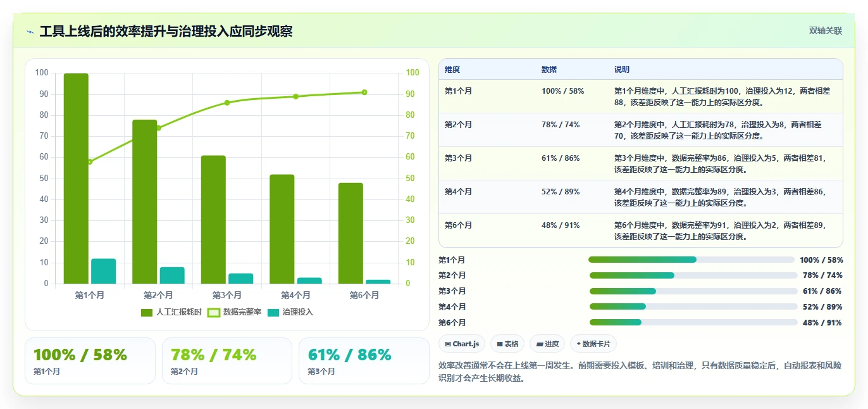This screenshot has width=868, height=409.
Task: Click the icon inside the 表格 chip
Action: [x=499, y=344]
